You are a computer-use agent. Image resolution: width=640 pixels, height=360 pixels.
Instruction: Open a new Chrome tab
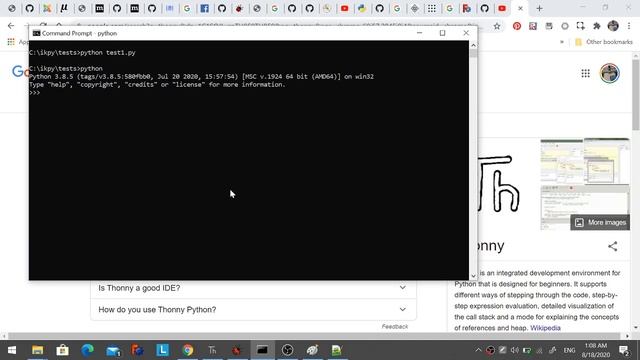click(539, 8)
